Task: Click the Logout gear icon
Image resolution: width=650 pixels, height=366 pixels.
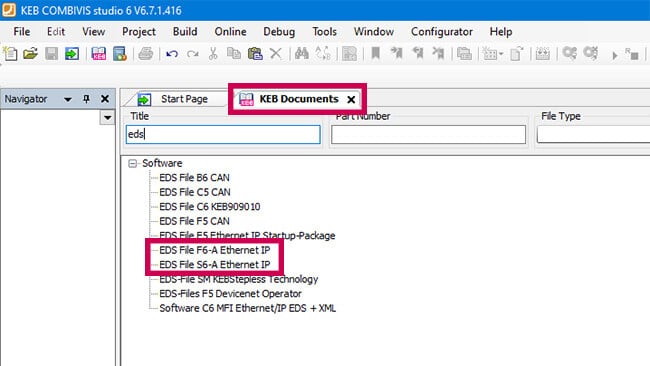Action: (591, 54)
